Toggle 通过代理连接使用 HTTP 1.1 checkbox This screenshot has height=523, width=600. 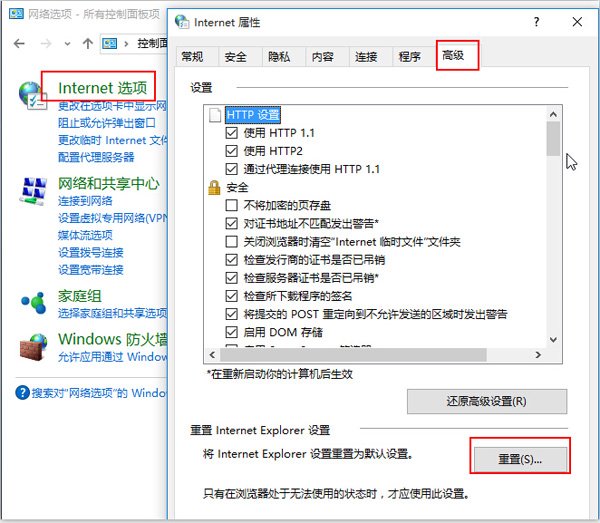pyautogui.click(x=232, y=169)
